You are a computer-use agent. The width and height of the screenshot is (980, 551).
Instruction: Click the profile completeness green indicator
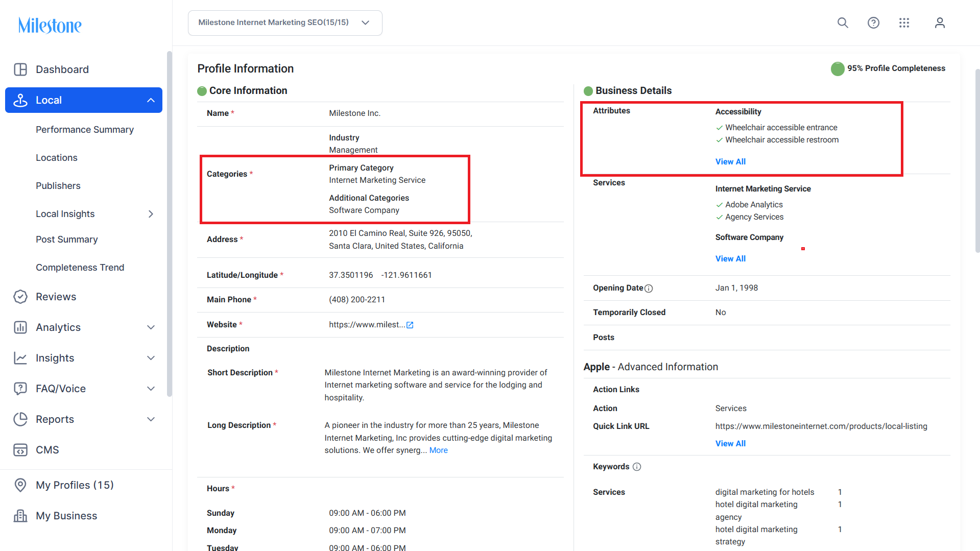pyautogui.click(x=838, y=68)
